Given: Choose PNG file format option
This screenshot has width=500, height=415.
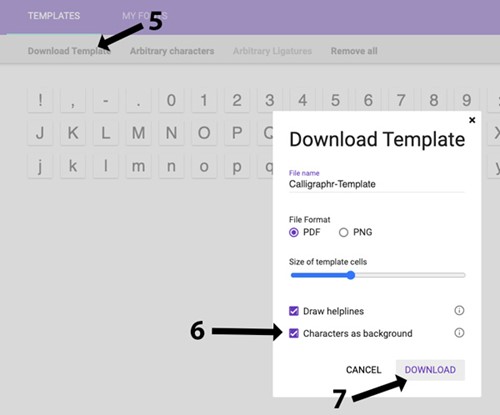Looking at the screenshot, I should pos(343,232).
